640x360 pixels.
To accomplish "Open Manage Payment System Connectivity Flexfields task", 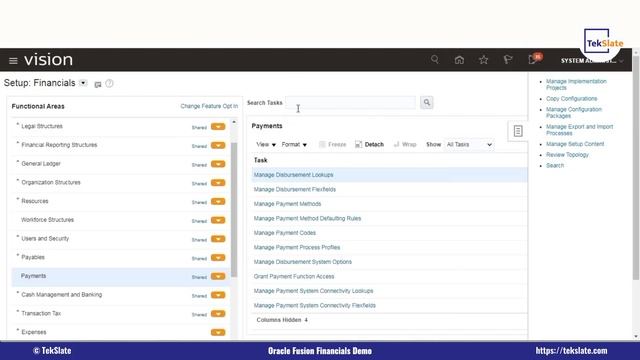I will coord(315,305).
